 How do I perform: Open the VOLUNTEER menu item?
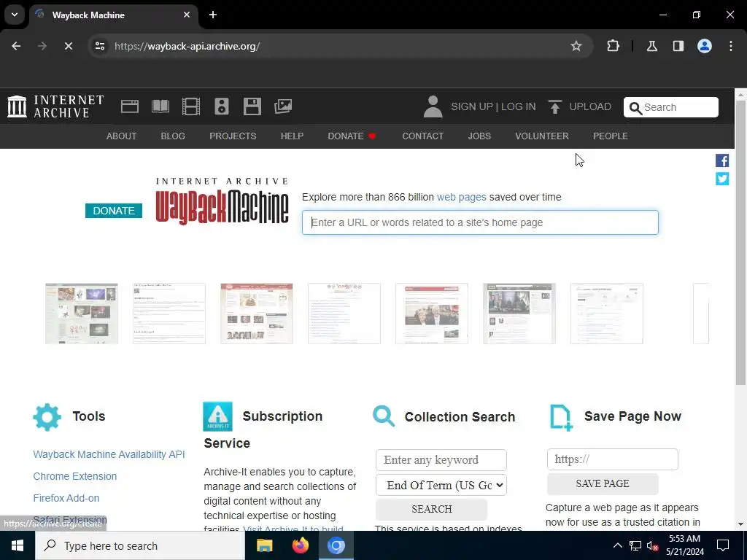point(542,136)
